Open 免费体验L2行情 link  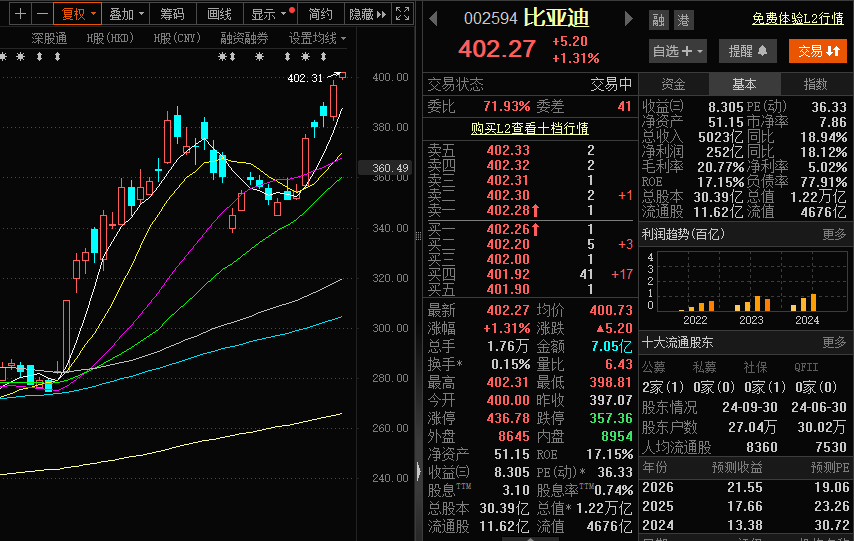(x=797, y=19)
